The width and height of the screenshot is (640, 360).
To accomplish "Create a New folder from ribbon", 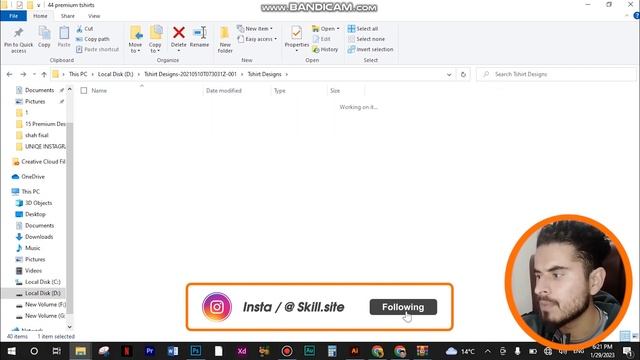I will click(x=225, y=39).
